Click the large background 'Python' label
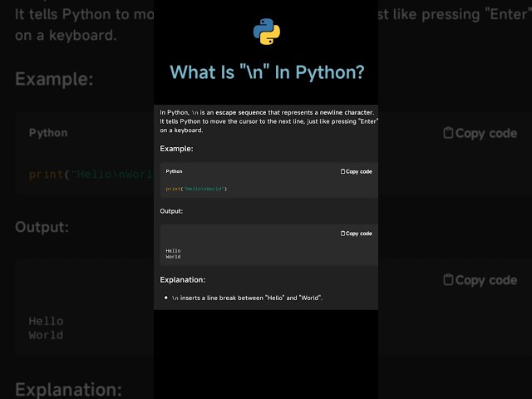Viewport: 532px width, 399px height. coord(48,133)
